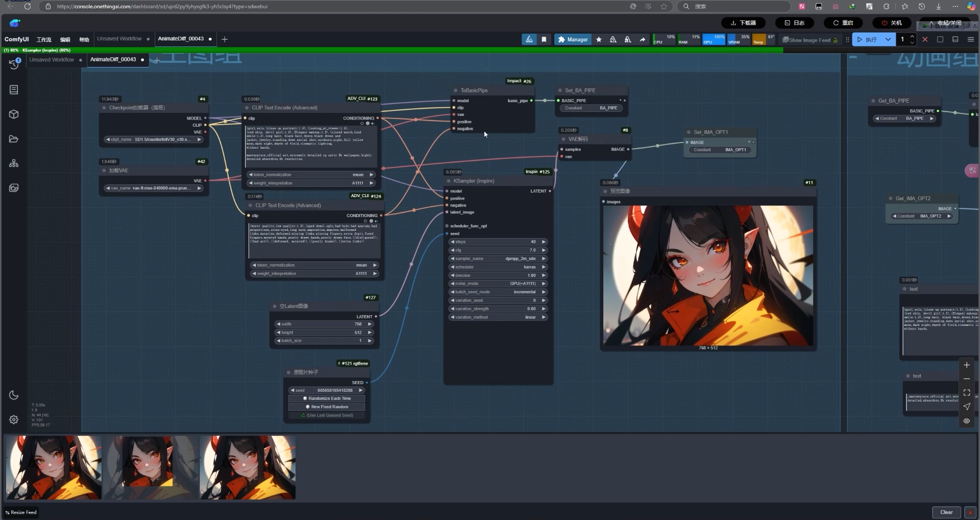
Task: Toggle dark theme with moon icon
Action: (x=14, y=395)
